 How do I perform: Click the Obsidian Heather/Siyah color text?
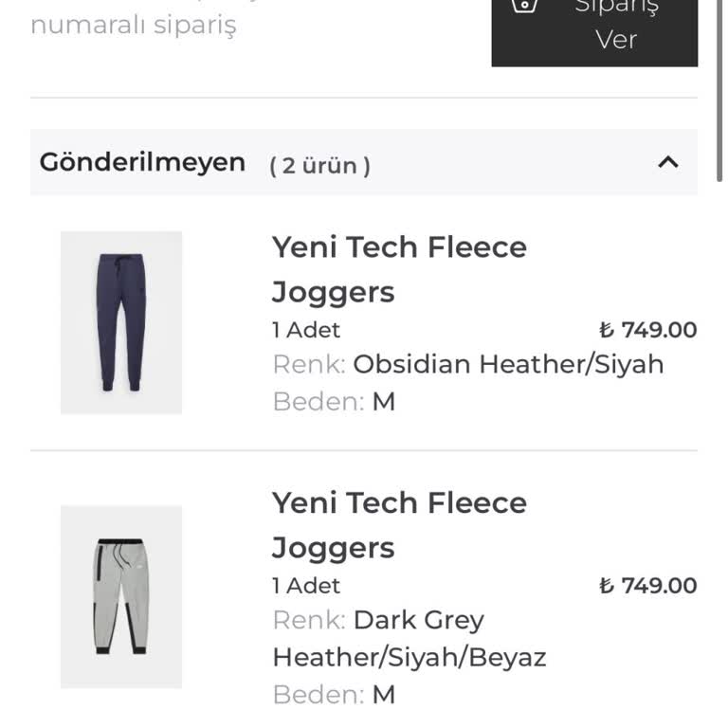(x=508, y=364)
